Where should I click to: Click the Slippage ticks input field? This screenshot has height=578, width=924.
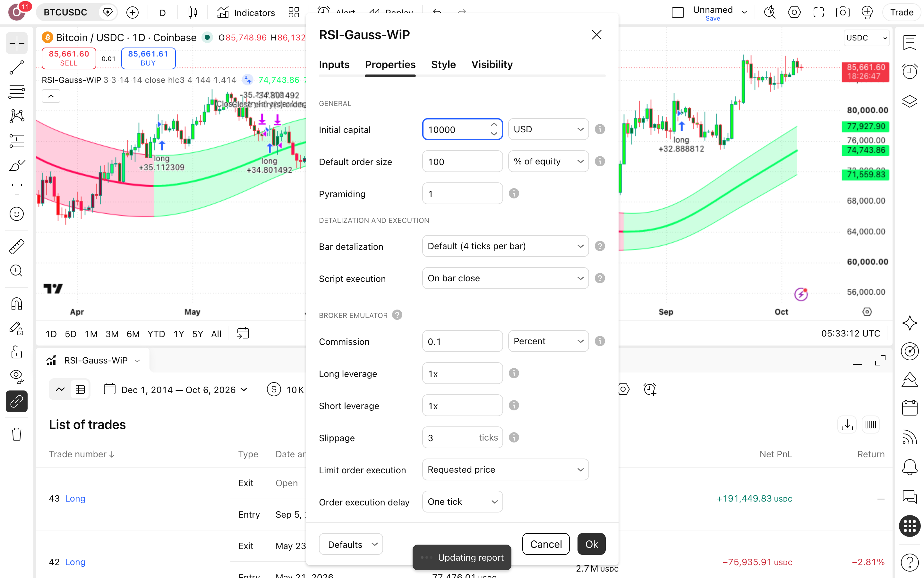coord(462,437)
